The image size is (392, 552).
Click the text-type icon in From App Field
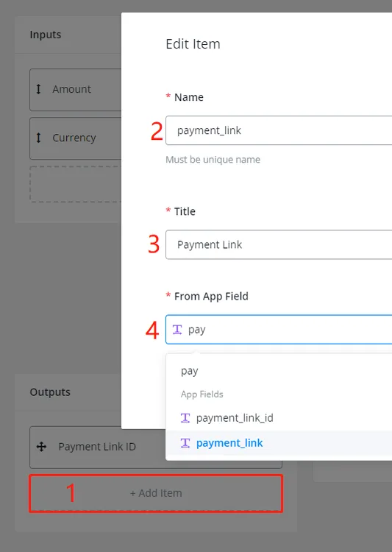click(177, 330)
